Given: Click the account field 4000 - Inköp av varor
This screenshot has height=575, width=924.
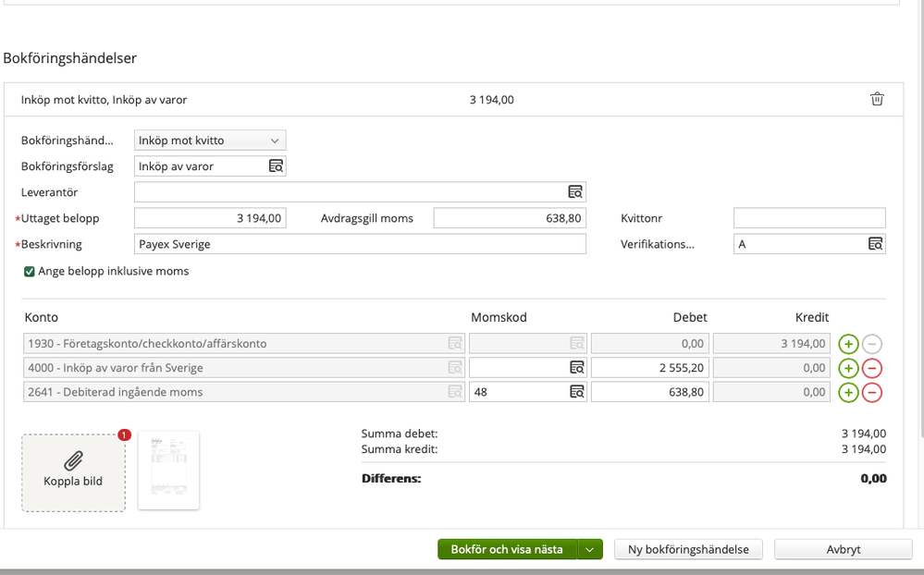Looking at the screenshot, I should pyautogui.click(x=244, y=368).
